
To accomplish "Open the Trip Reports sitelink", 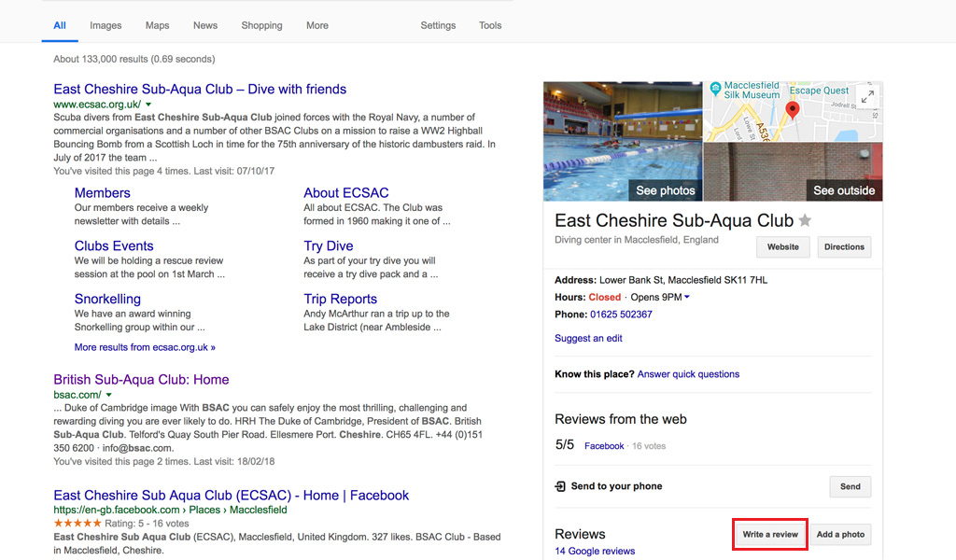I will pyautogui.click(x=340, y=299).
